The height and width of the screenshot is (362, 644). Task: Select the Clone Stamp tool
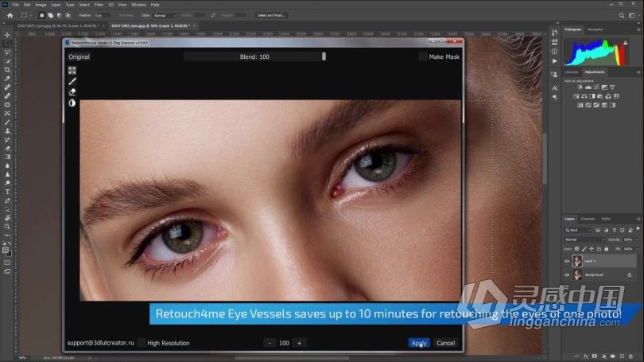[7, 130]
